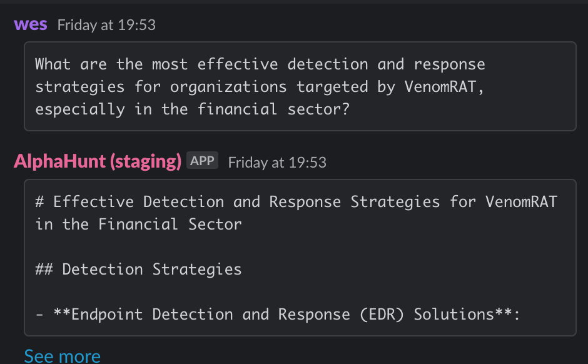The width and height of the screenshot is (588, 364).
Task: Open the AlphaHunt (staging) app profile
Action: point(98,161)
